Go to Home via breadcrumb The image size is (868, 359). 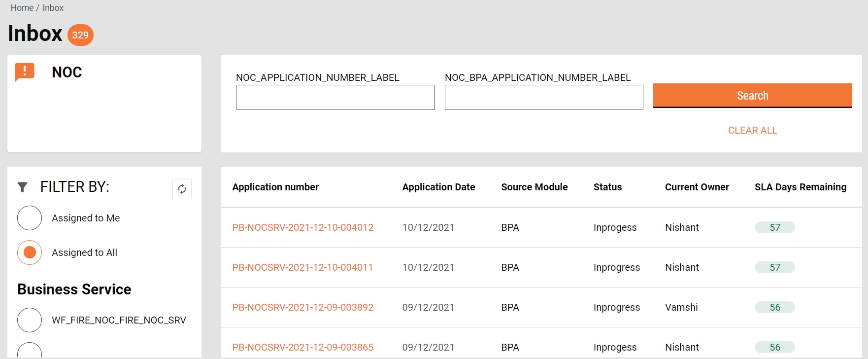pyautogui.click(x=22, y=8)
